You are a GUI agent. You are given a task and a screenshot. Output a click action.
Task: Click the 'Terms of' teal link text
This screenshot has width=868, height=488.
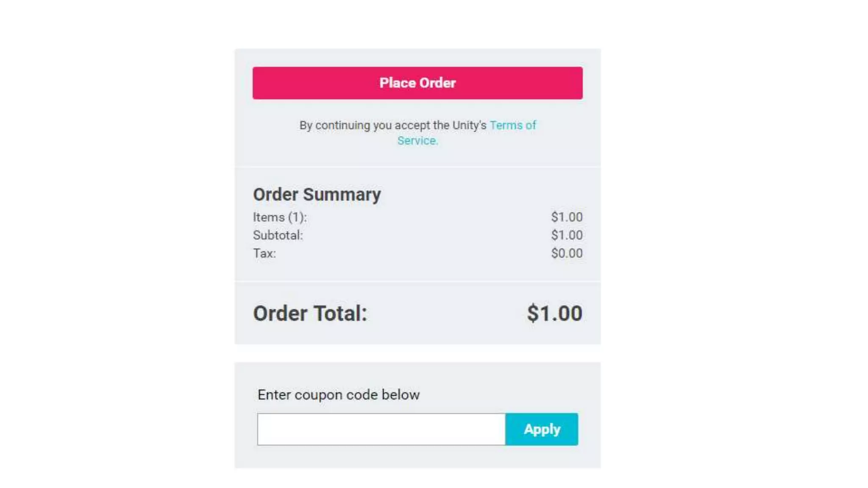[x=513, y=125]
